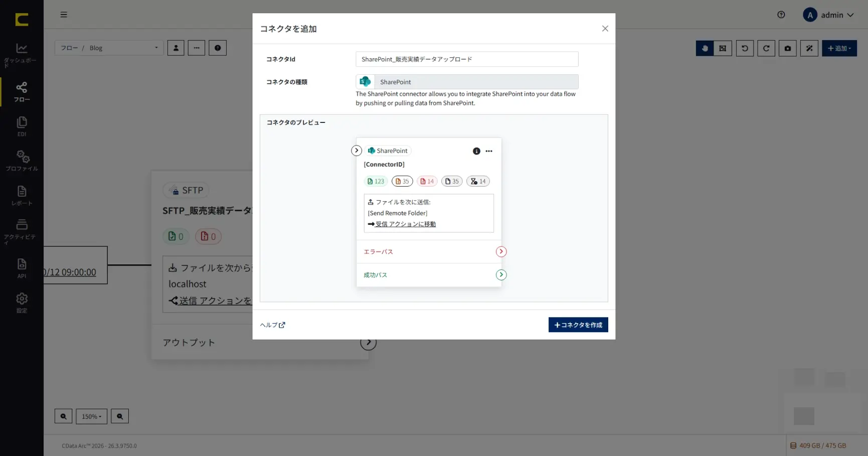Open the レポート sidebar page
Screen dimensions: 868x456
[x=22, y=196]
